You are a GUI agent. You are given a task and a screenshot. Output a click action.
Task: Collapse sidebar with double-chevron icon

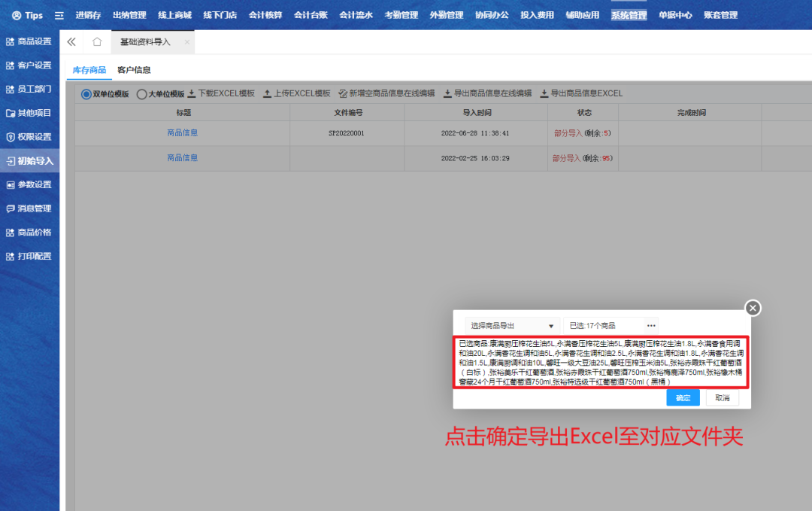[x=71, y=42]
